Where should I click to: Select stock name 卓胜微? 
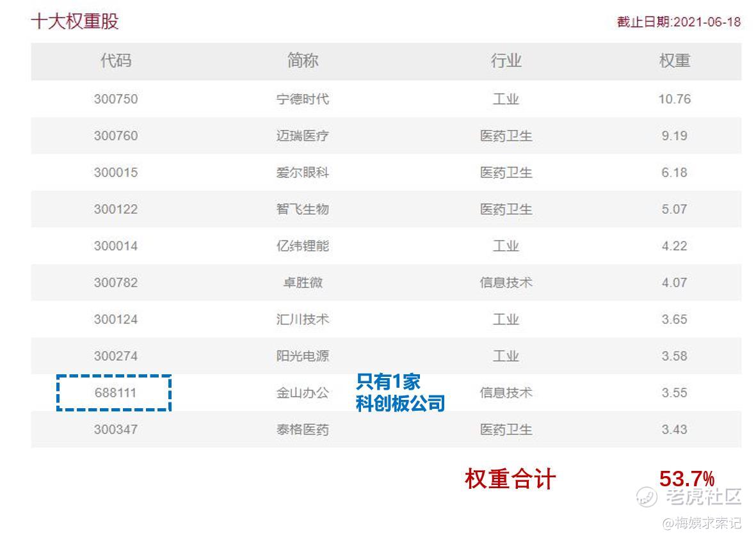click(303, 283)
